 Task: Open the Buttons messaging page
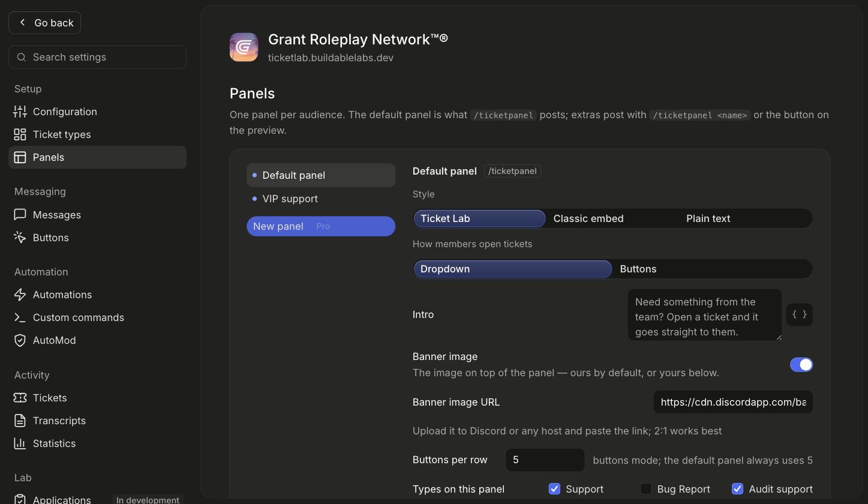point(97,238)
